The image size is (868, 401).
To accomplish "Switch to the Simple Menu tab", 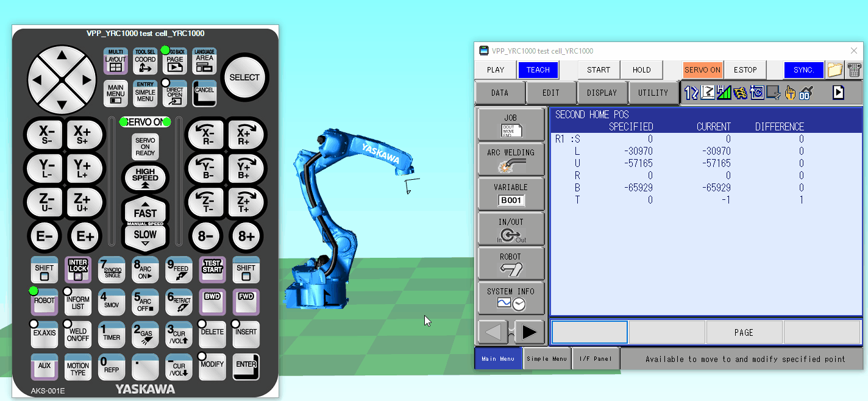I will [547, 358].
